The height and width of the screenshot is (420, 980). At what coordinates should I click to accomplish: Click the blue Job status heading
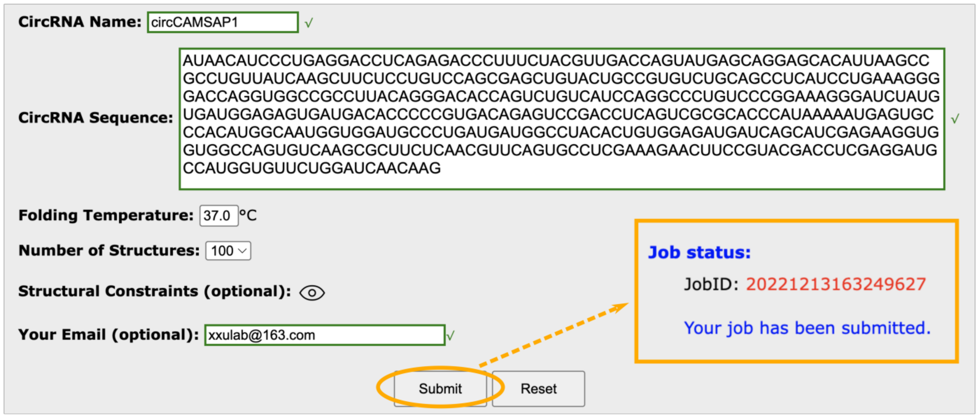[699, 252]
